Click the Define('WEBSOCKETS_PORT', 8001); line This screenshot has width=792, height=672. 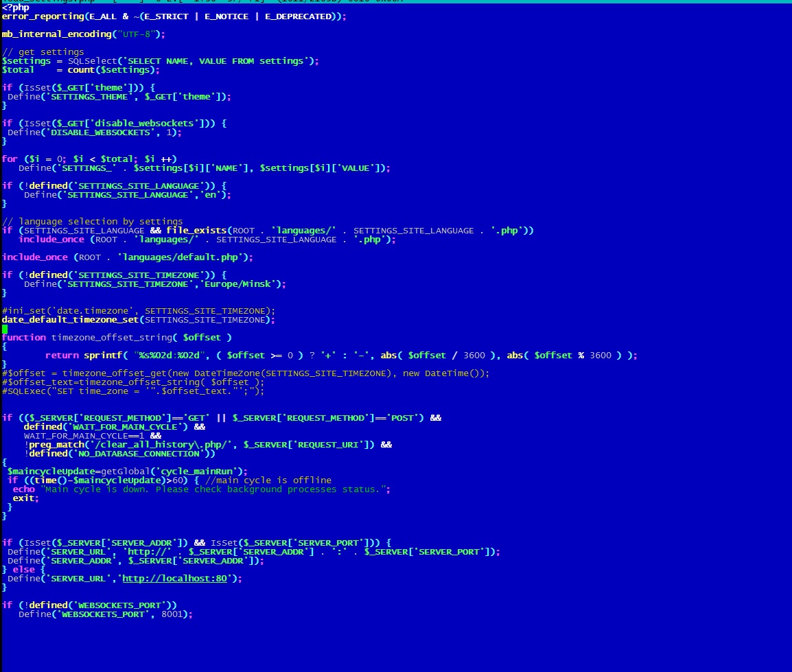(x=106, y=615)
